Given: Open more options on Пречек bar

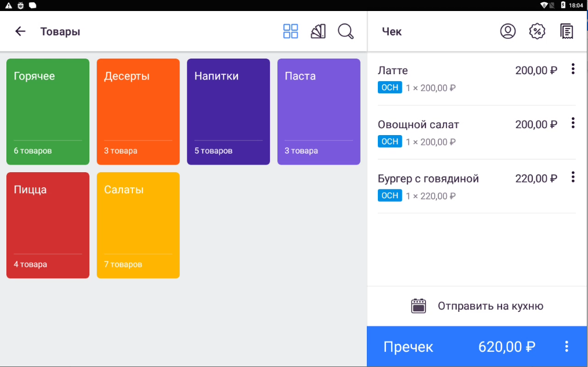Looking at the screenshot, I should pyautogui.click(x=567, y=346).
